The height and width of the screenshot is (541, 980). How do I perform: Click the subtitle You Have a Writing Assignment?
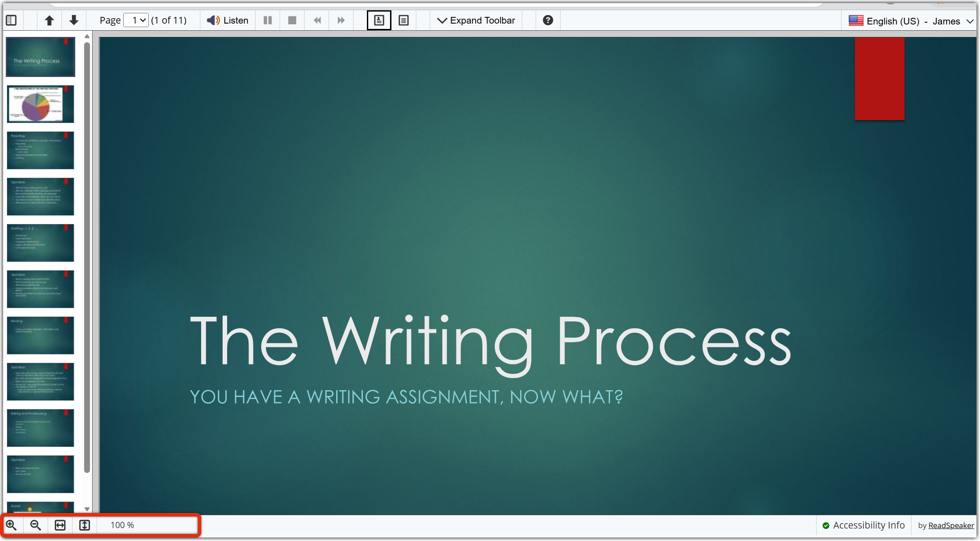pos(407,397)
